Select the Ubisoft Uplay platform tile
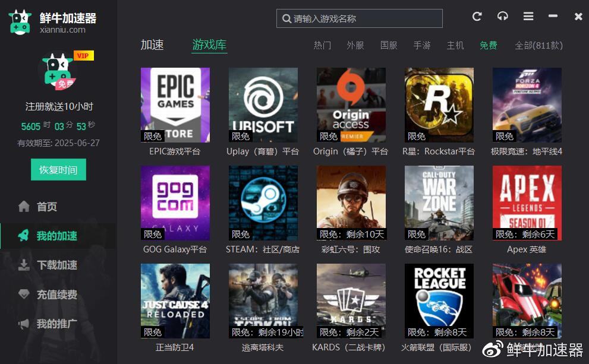Viewport: 589px width, 364px height. 263,105
